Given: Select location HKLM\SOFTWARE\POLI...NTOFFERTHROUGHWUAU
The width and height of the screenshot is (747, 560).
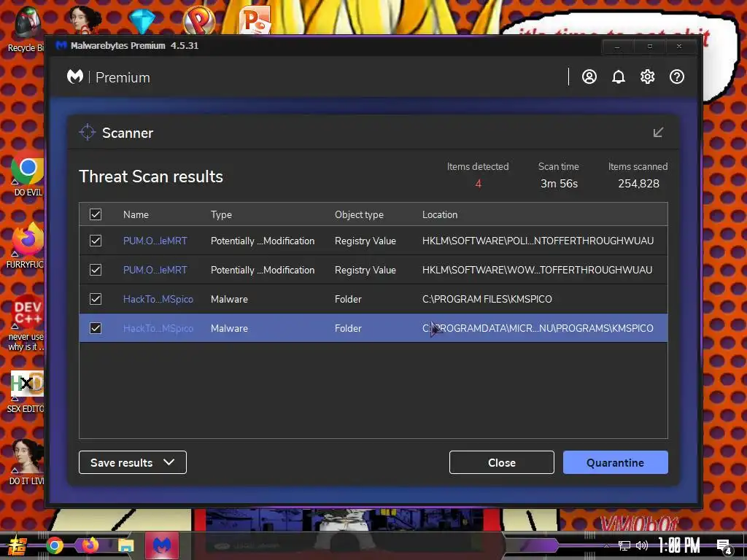Looking at the screenshot, I should [x=538, y=241].
